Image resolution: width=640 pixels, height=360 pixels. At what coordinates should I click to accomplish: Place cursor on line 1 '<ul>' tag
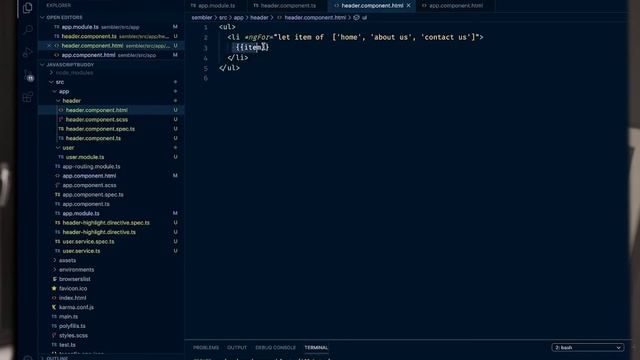click(227, 27)
